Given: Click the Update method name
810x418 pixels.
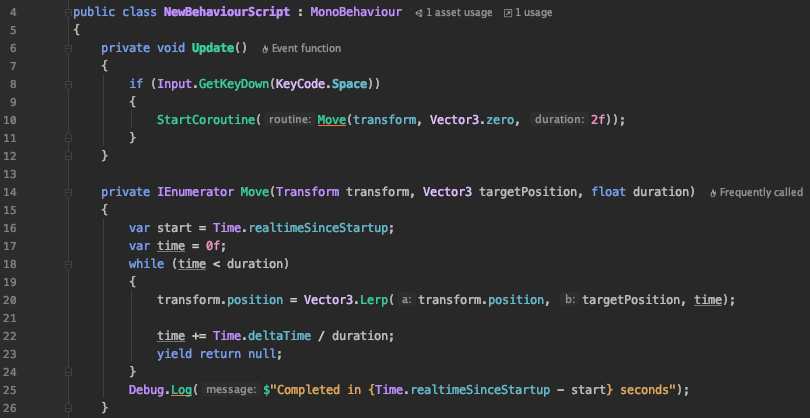Looking at the screenshot, I should pyautogui.click(x=213, y=48).
